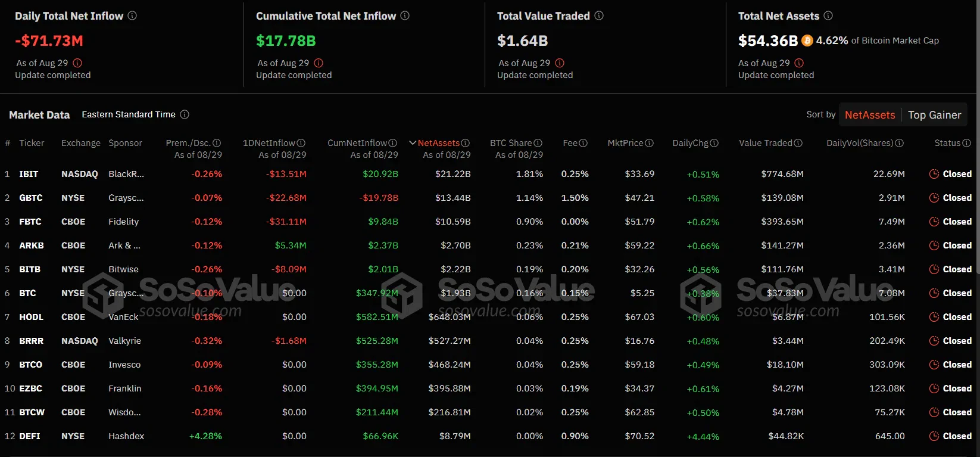
Task: Click info icon next to Total Net Assets
Action: coord(828,16)
